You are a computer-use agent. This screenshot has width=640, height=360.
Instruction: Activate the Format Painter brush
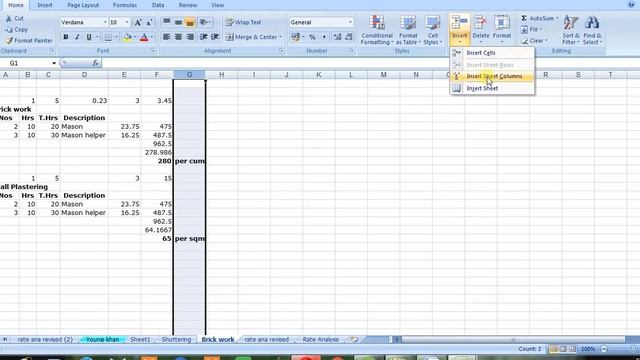point(9,40)
